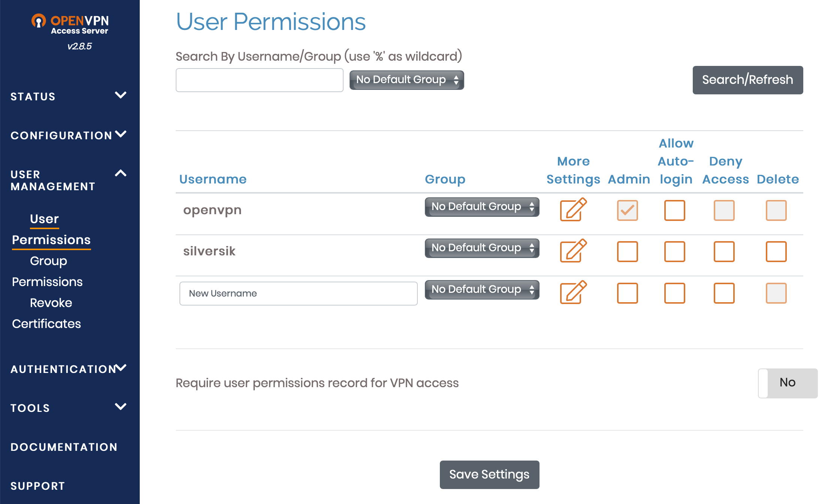This screenshot has height=504, width=837.
Task: Enable Admin checkbox for silversik
Action: pos(627,251)
